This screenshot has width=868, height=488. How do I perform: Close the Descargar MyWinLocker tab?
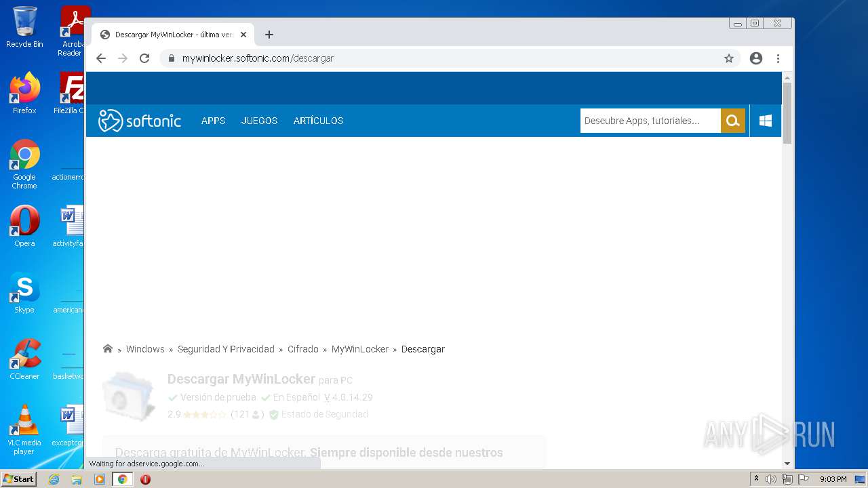243,35
